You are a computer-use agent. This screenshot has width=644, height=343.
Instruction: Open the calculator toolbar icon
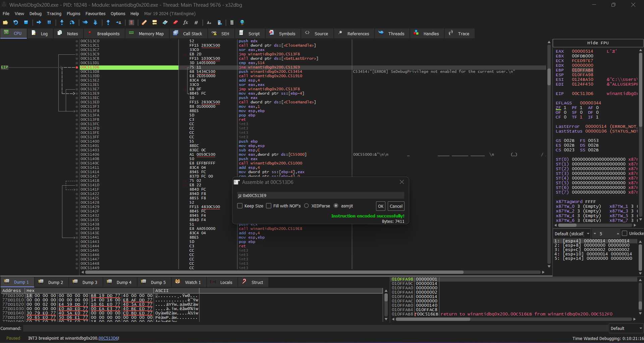coord(232,22)
